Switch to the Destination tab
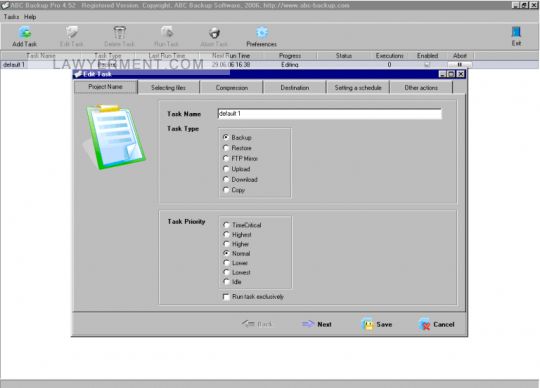This screenshot has height=388, width=540. [x=295, y=88]
